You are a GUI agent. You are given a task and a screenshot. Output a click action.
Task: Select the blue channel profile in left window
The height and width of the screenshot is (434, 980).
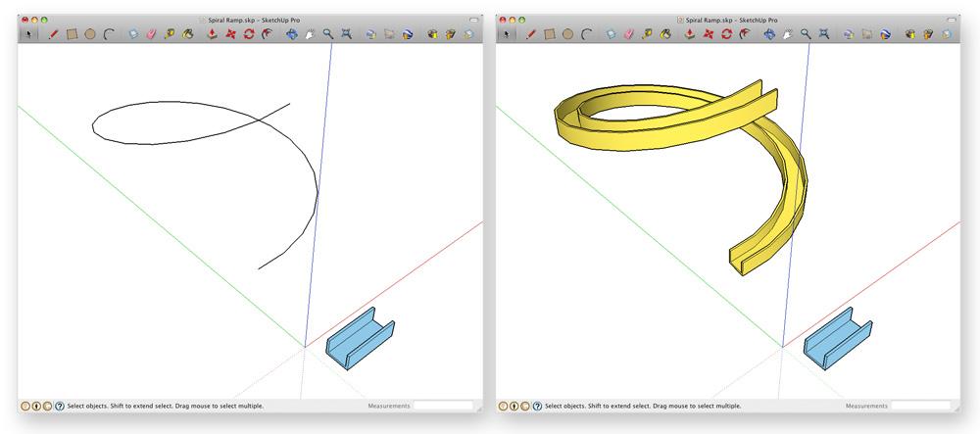(358, 340)
